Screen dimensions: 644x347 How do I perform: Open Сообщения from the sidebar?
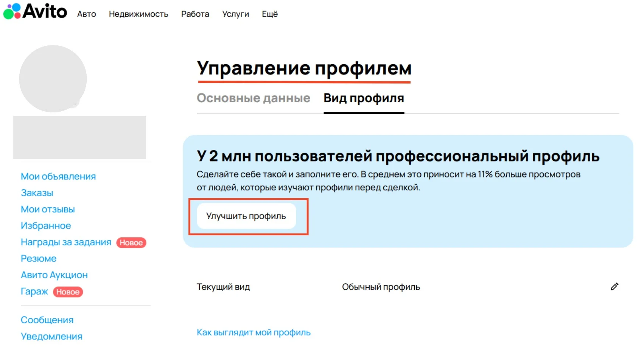click(x=47, y=320)
